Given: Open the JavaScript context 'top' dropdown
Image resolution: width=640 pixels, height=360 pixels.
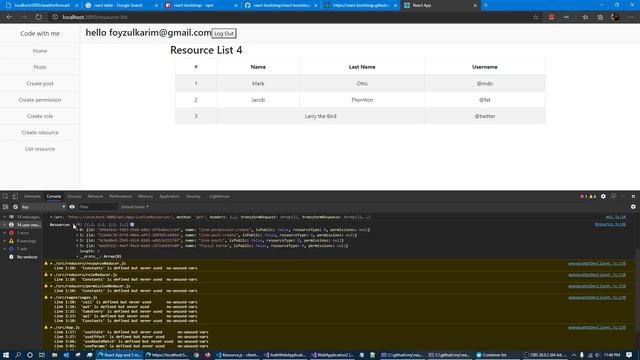Looking at the screenshot, I should (43, 207).
